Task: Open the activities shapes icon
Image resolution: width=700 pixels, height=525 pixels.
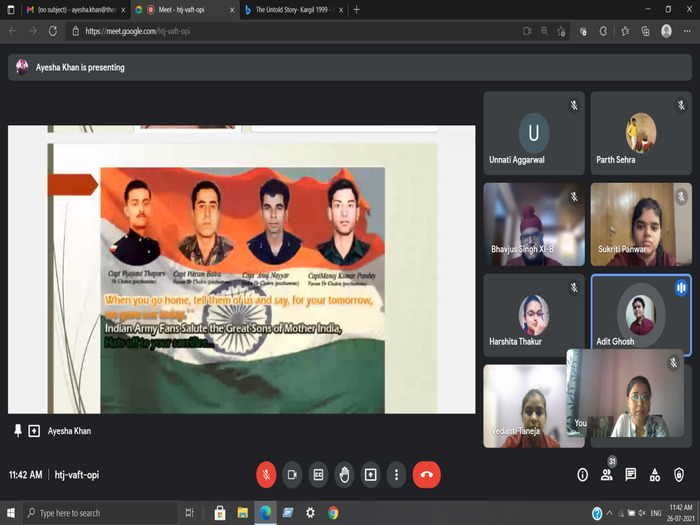Action: (655, 475)
